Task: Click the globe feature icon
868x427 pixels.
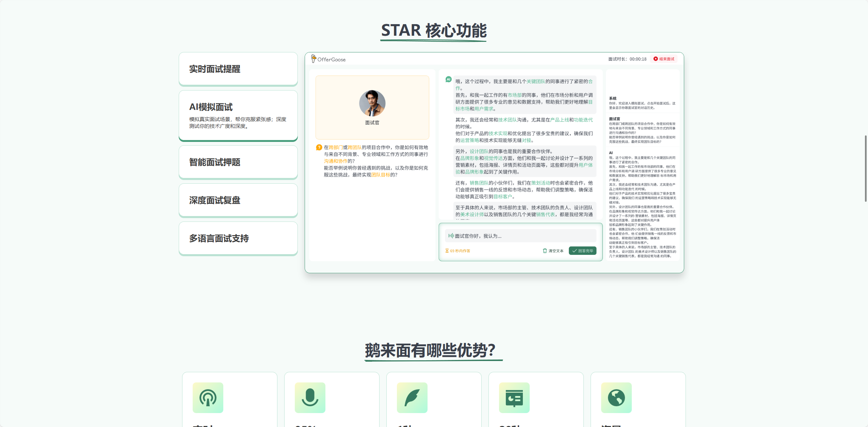Action: coord(616,398)
